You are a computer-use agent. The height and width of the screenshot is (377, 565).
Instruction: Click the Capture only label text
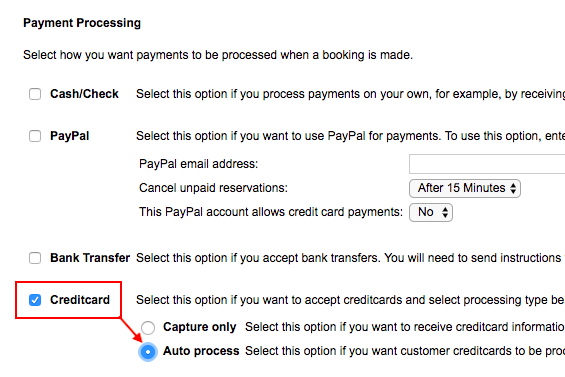(200, 327)
